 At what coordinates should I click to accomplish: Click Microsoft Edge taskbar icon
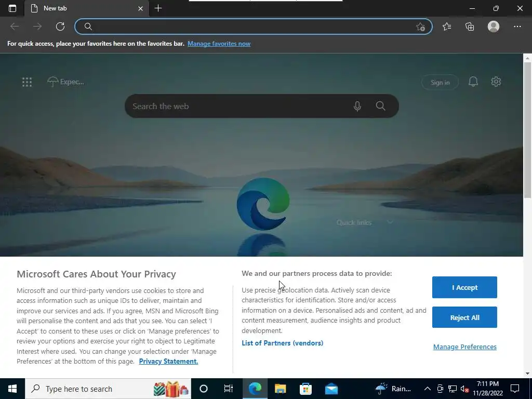255,389
